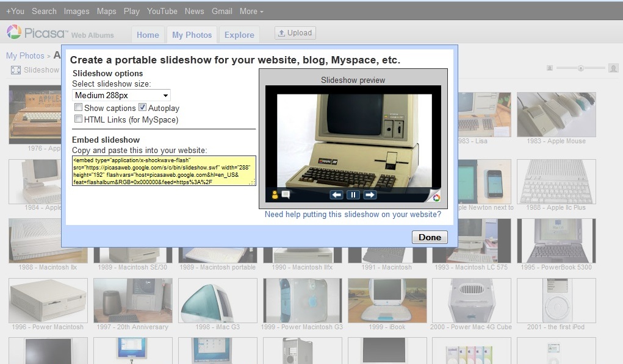623x364 pixels.
Task: Click the Upload button
Action: pyautogui.click(x=295, y=33)
